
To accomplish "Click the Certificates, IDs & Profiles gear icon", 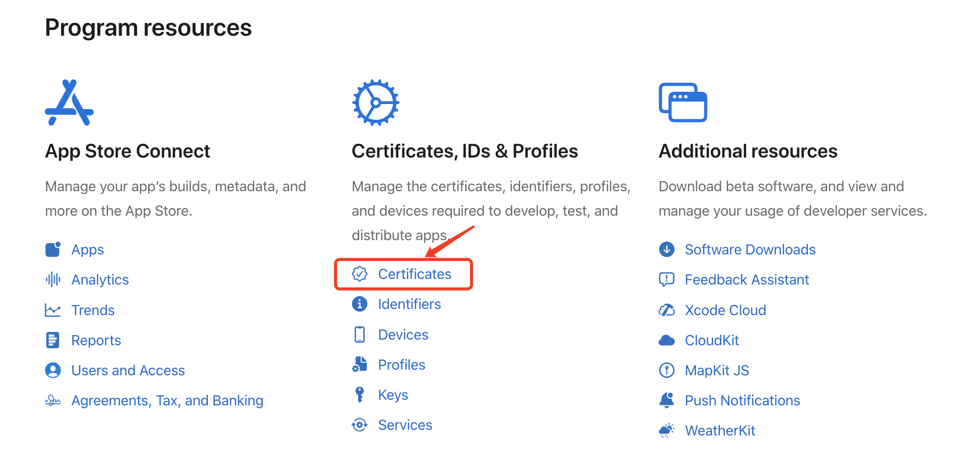I will tap(375, 102).
